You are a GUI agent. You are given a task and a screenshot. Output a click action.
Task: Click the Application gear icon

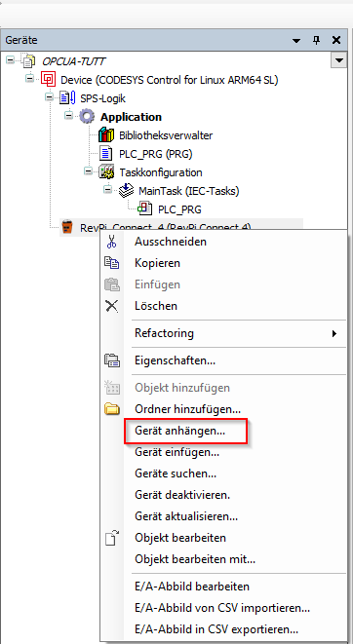point(87,117)
